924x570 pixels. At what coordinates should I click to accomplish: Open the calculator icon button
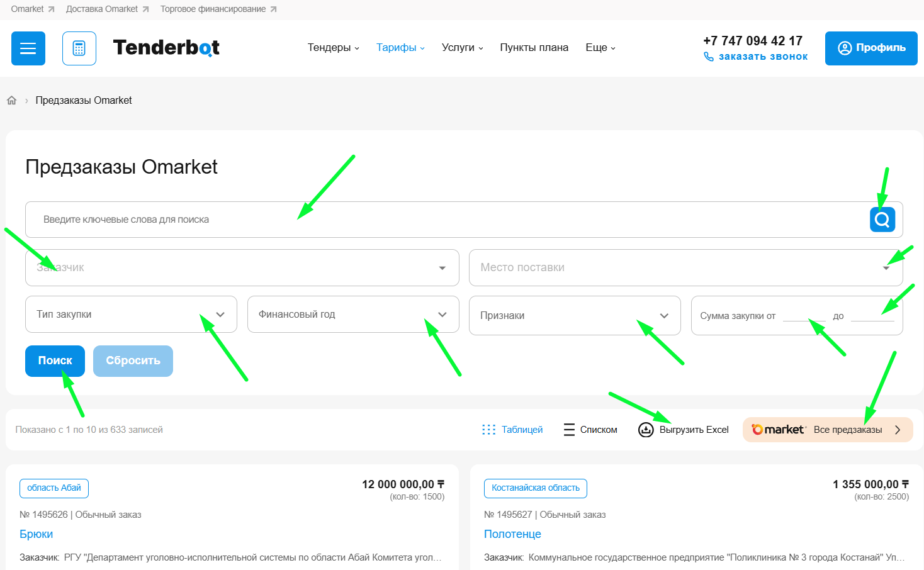click(79, 48)
